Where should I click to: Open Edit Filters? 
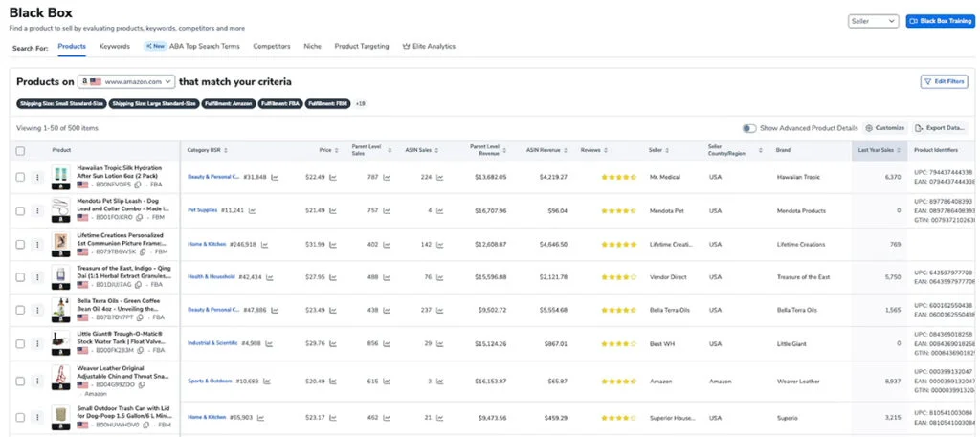click(x=944, y=82)
